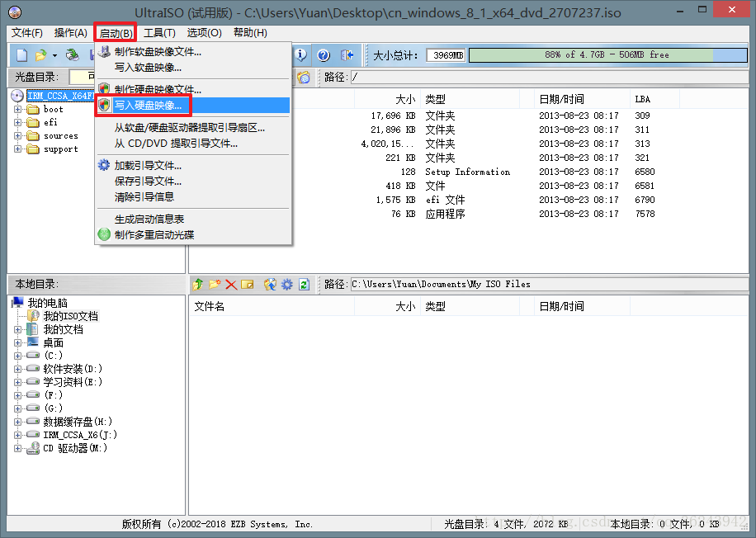Click the local new folder icon
The height and width of the screenshot is (538, 756).
point(215,284)
